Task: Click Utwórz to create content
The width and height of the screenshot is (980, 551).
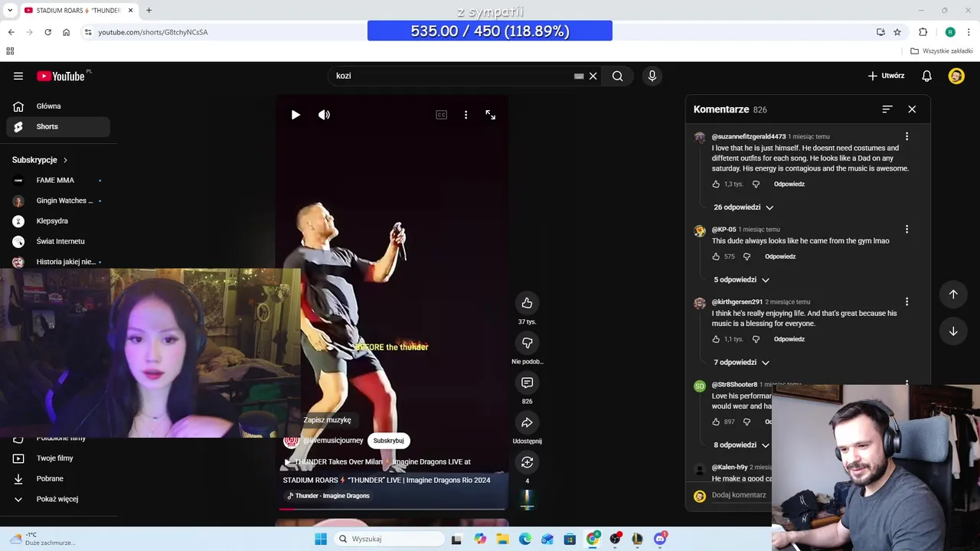Action: 886,76
